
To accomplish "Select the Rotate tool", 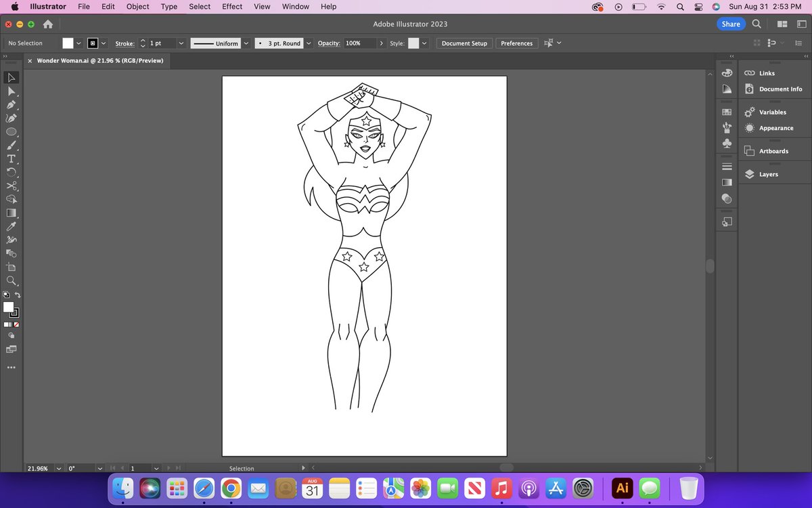I will pyautogui.click(x=11, y=173).
